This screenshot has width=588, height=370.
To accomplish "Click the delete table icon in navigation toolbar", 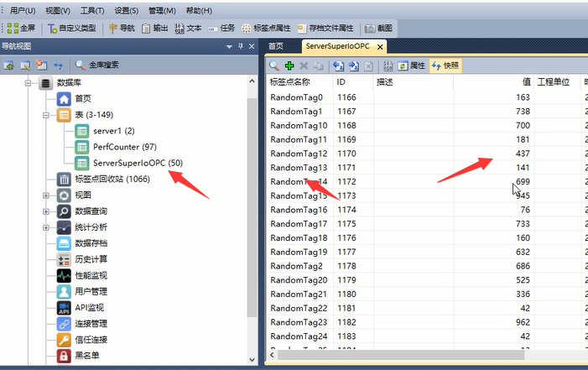I will coord(41,65).
